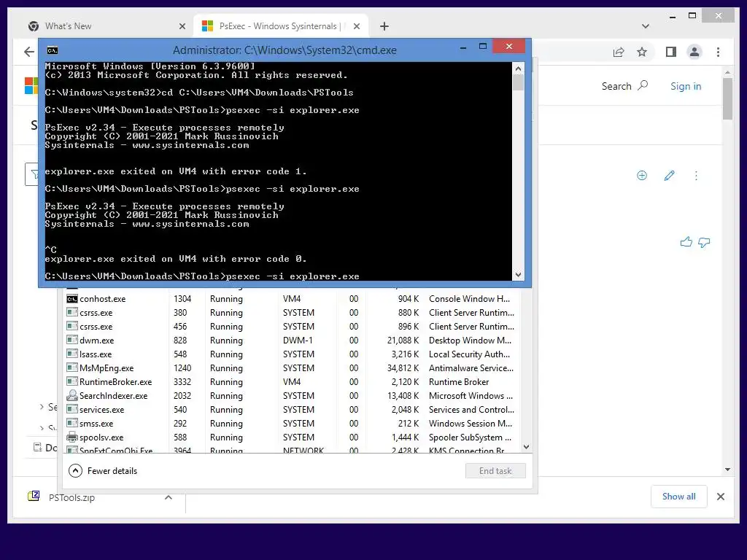Open PSTools.zip download options chevron
747x560 pixels.
169,497
